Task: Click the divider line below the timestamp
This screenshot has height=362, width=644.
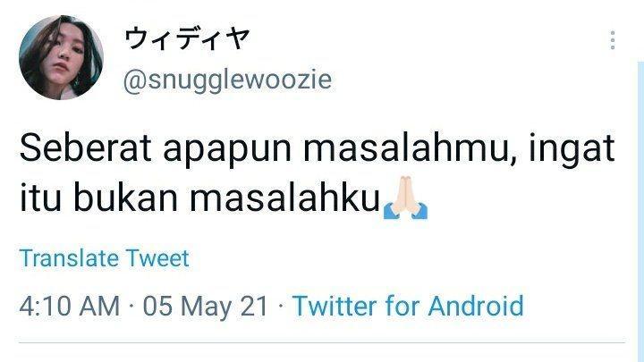Action: [x=322, y=341]
